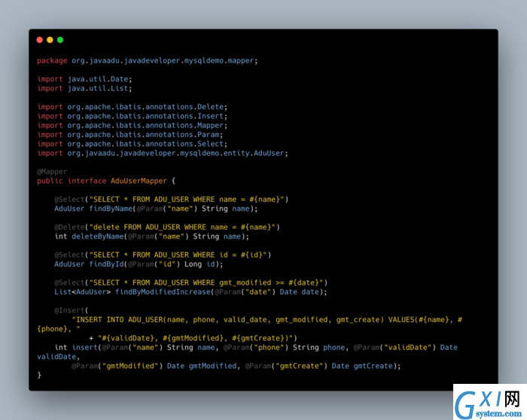Click the import line for annotations.Param
Screen dimensions: 527x420
[130, 135]
